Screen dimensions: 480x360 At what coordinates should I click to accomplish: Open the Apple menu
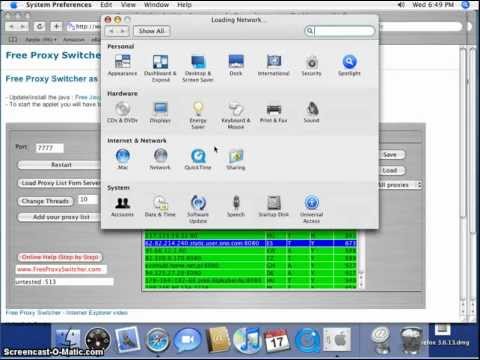click(13, 5)
